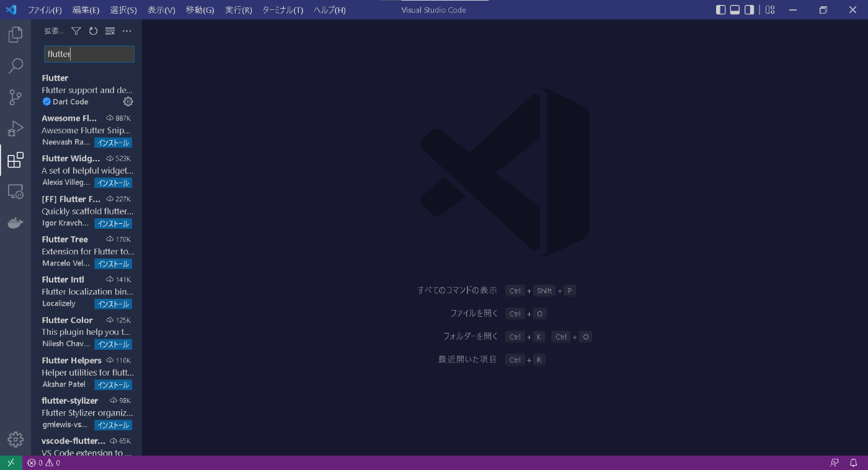Filter extensions with the funnel icon
This screenshot has height=470, width=868.
[76, 31]
